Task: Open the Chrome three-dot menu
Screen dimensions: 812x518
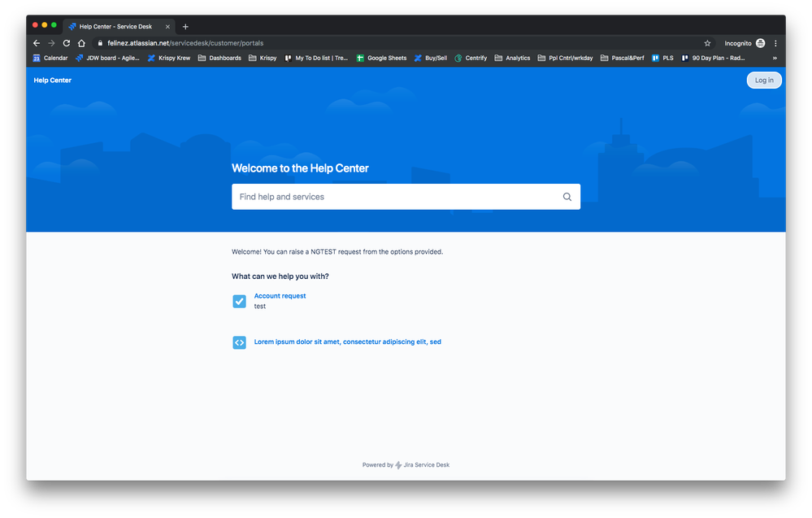Action: [x=775, y=43]
